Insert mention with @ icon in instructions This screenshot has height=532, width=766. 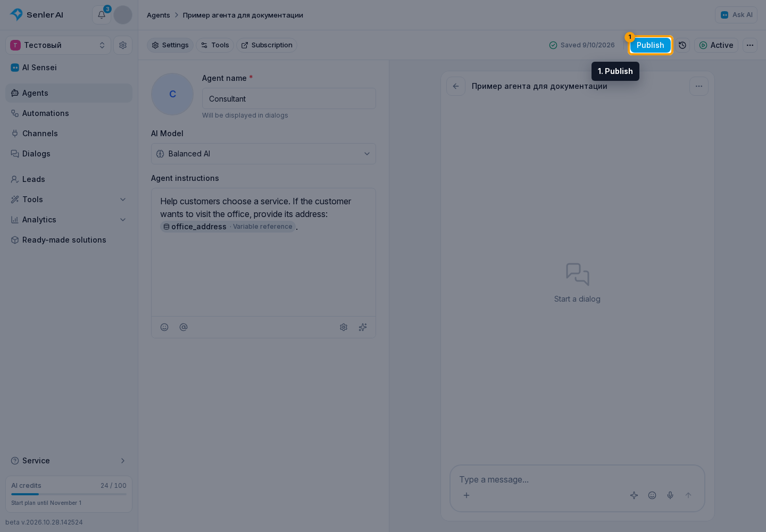(184, 327)
